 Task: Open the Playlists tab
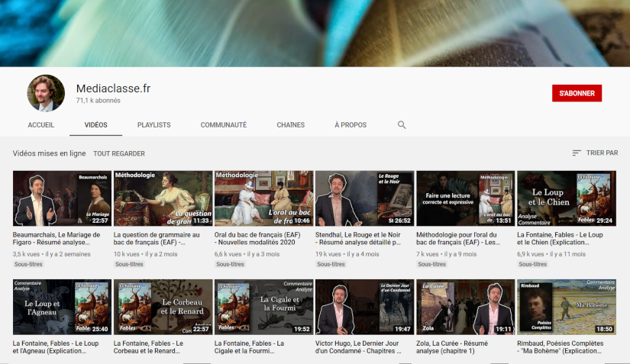(153, 125)
